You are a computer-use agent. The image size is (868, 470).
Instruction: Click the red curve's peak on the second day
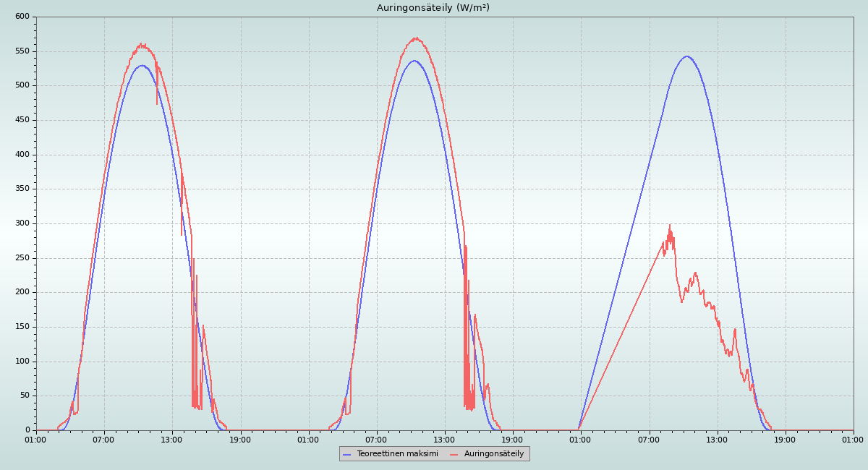(x=416, y=38)
